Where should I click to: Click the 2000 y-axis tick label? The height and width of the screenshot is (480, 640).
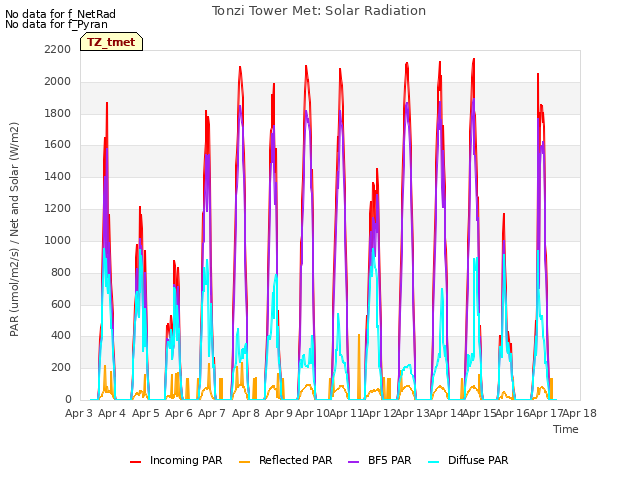point(58,82)
